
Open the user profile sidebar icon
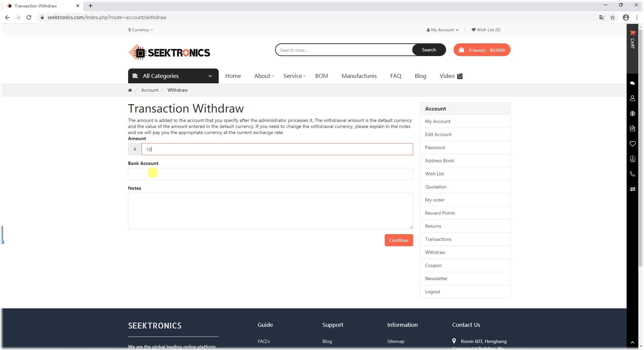632,98
